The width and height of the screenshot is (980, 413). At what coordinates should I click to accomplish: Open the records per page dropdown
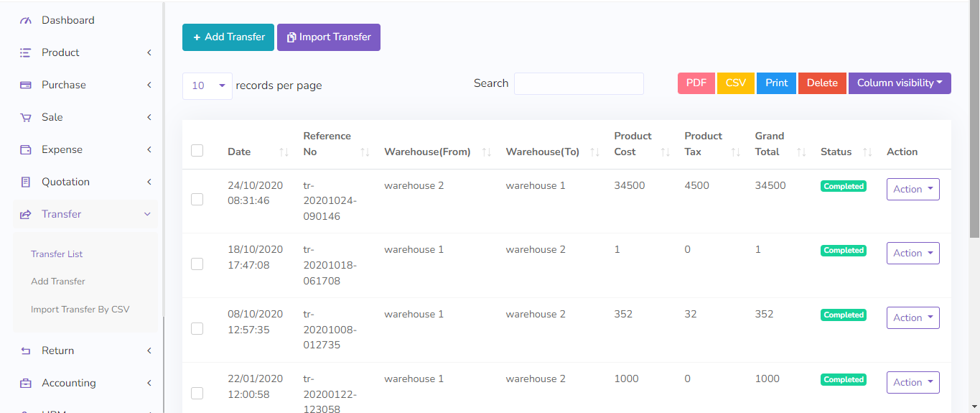(207, 86)
